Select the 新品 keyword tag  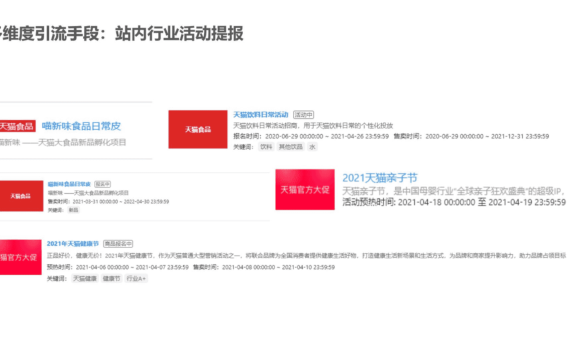(73, 210)
